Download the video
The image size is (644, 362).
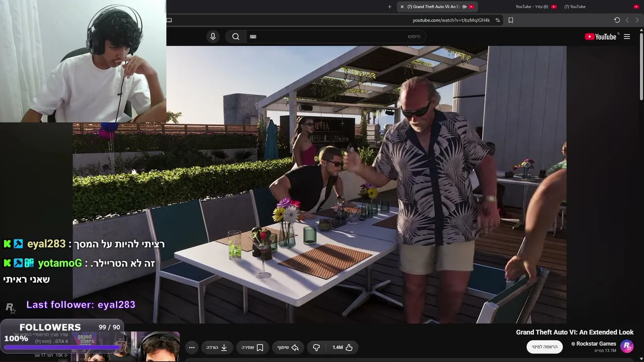click(217, 347)
